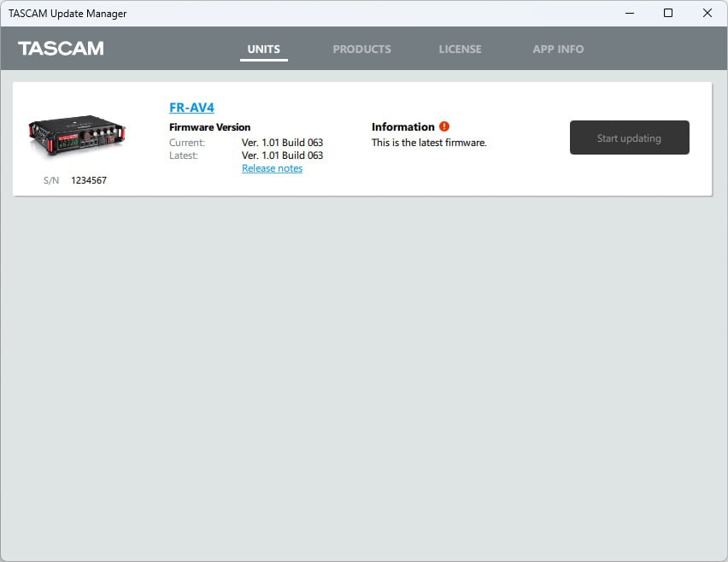Click the TASCAM logo in header

[61, 49]
